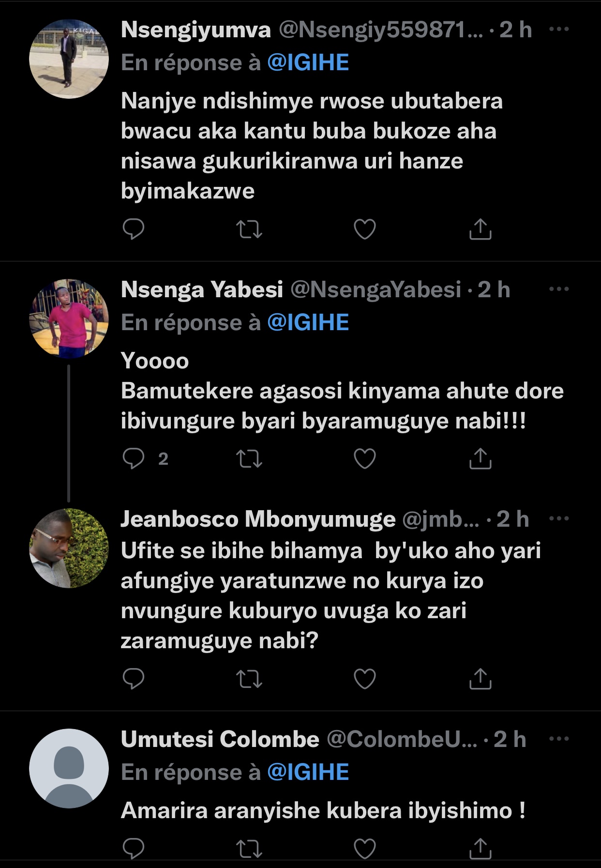Open more options on Nsengiyumva's tweet
The width and height of the screenshot is (601, 868).
pos(559,30)
